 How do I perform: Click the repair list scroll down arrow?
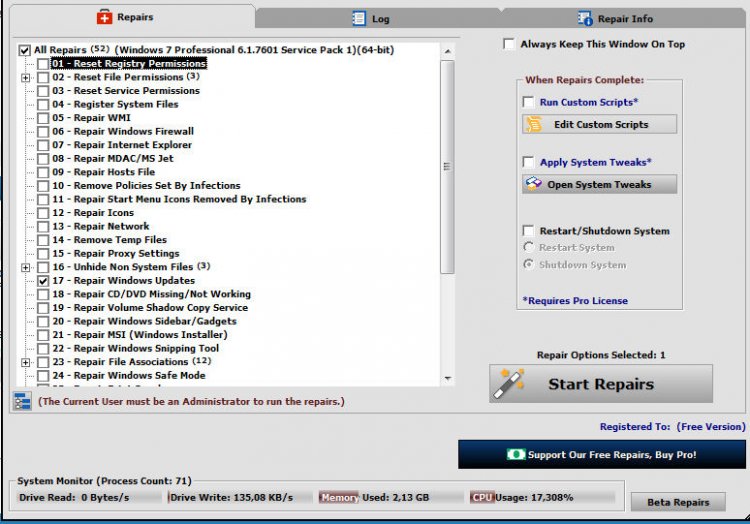click(447, 378)
